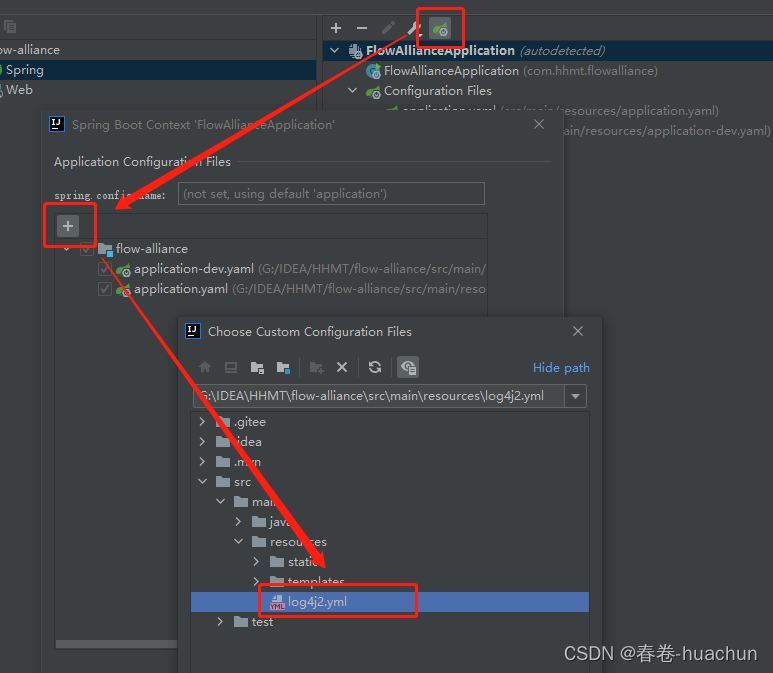This screenshot has width=773, height=673.
Task: Expand the static folder
Action: click(x=256, y=562)
